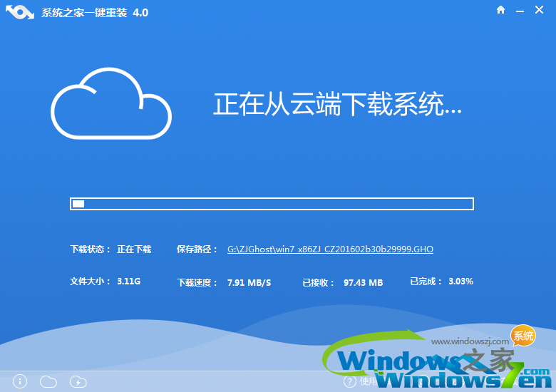Click the question mark help icon
This screenshot has width=556, height=392.
click(349, 381)
